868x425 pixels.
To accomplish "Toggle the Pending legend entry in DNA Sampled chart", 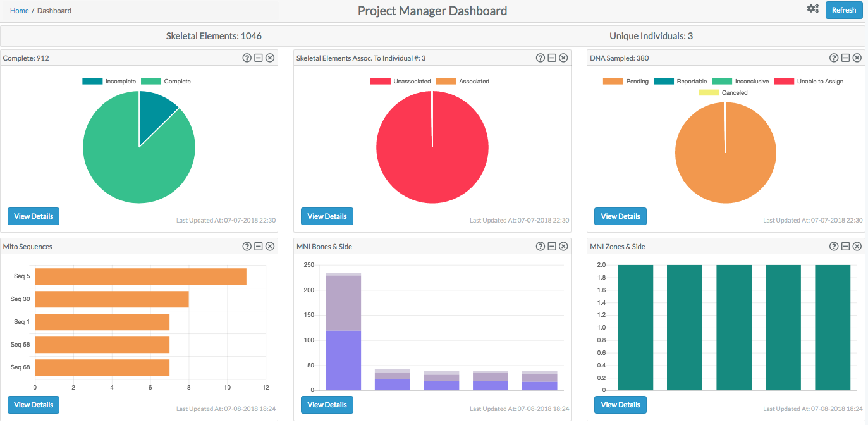I will point(626,82).
